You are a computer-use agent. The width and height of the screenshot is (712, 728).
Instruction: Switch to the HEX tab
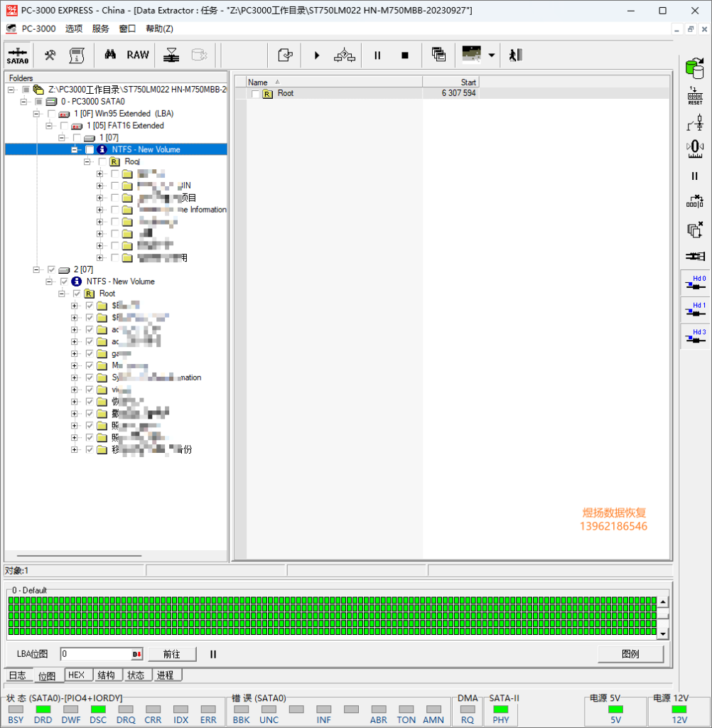pos(77,675)
